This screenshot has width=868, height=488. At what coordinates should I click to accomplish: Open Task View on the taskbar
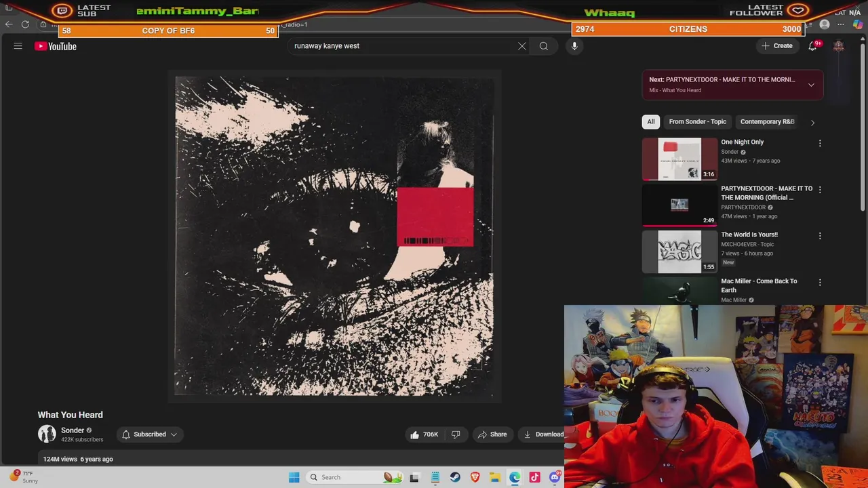(x=414, y=477)
